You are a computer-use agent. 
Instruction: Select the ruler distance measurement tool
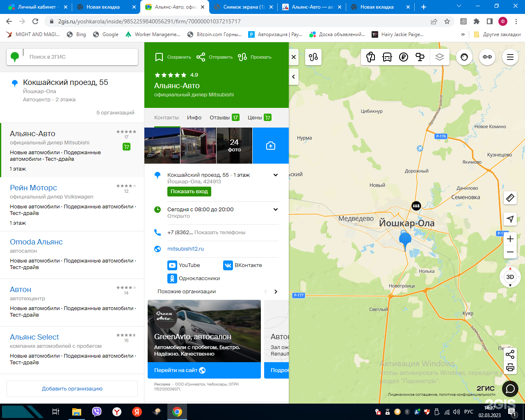[x=510, y=198]
